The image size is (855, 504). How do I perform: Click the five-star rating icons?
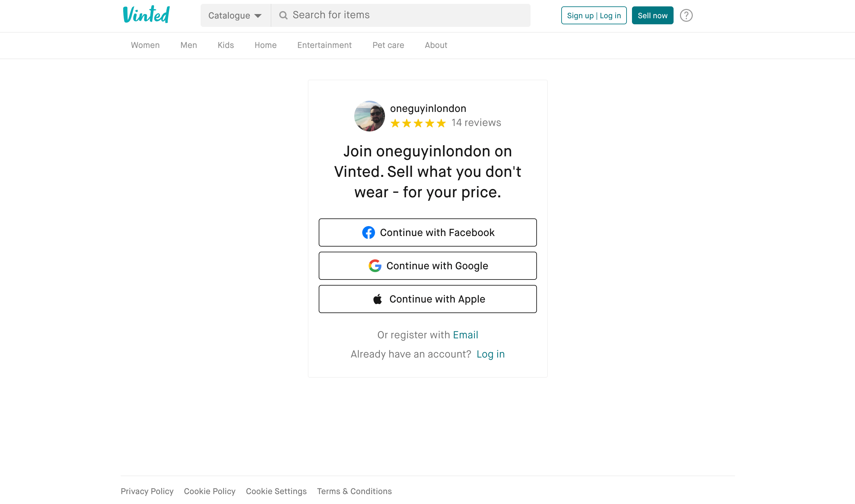(418, 123)
